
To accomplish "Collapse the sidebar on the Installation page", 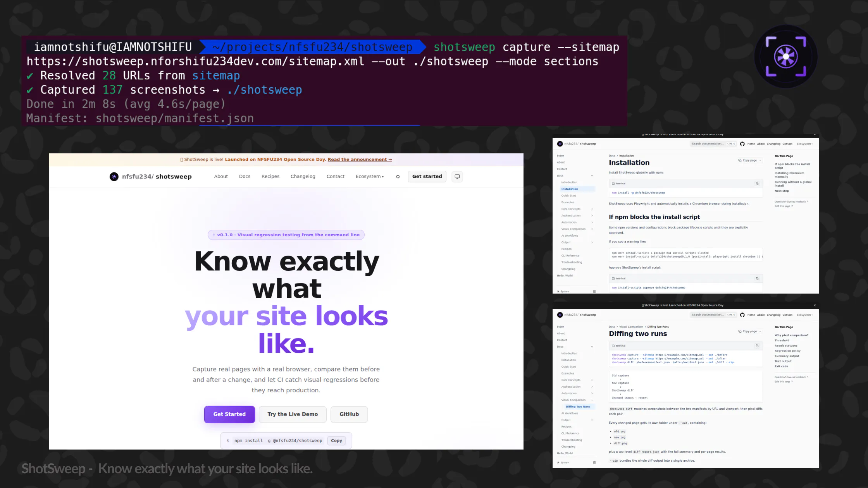I will (x=594, y=291).
